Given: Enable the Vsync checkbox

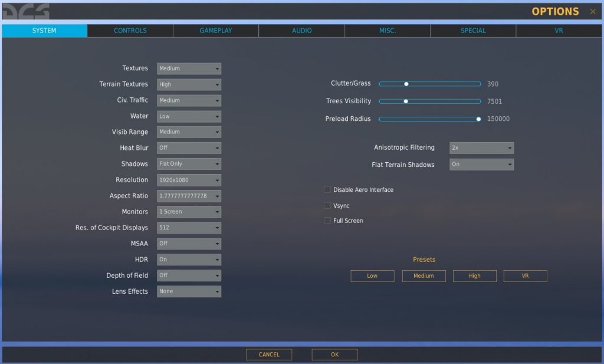Looking at the screenshot, I should (327, 205).
